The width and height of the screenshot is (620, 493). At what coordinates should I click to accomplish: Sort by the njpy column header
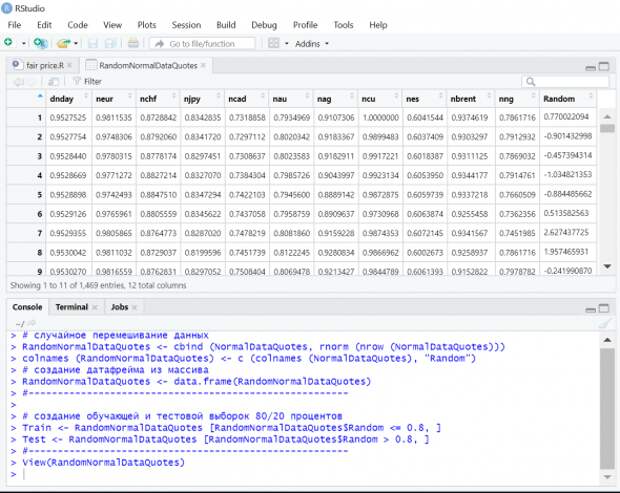tap(202, 99)
